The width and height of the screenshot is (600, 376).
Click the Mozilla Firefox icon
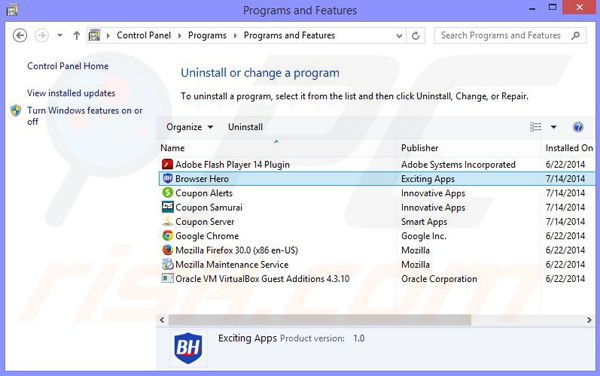tap(167, 250)
